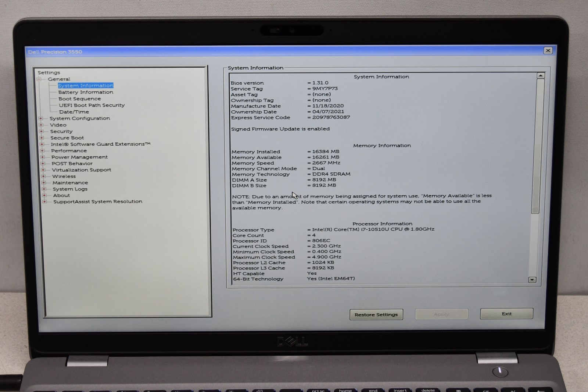Select the Security category label
Screen dimensions: 588x392
pyautogui.click(x=61, y=131)
